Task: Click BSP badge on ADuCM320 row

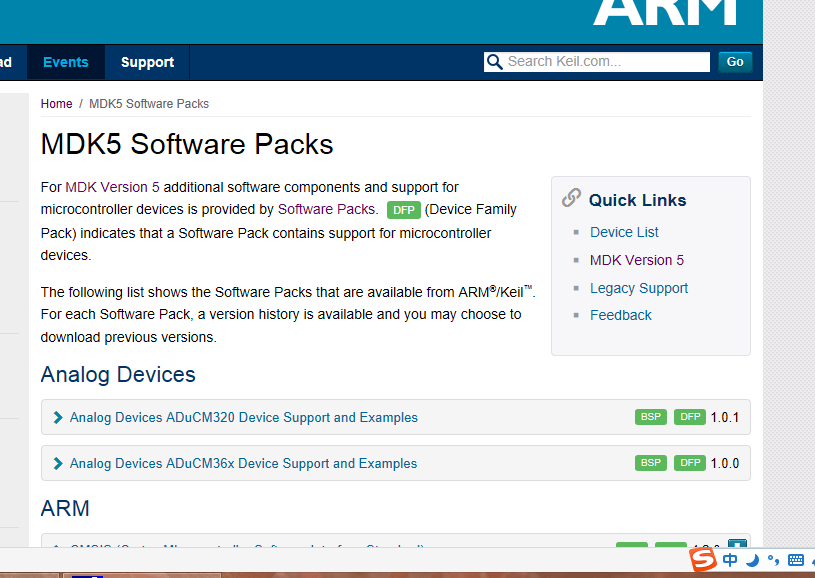Action: click(x=651, y=417)
